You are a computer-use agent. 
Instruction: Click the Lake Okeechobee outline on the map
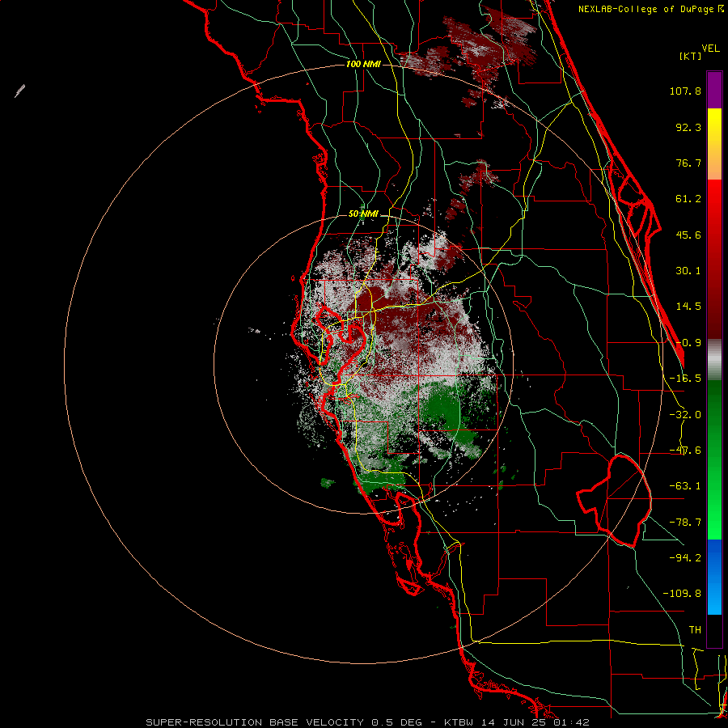(614, 500)
